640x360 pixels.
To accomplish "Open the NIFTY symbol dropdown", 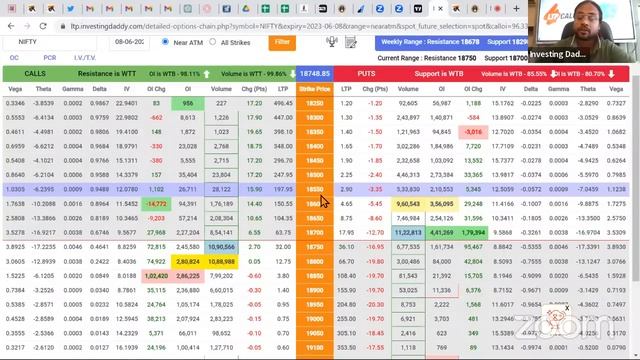I will click(x=50, y=42).
